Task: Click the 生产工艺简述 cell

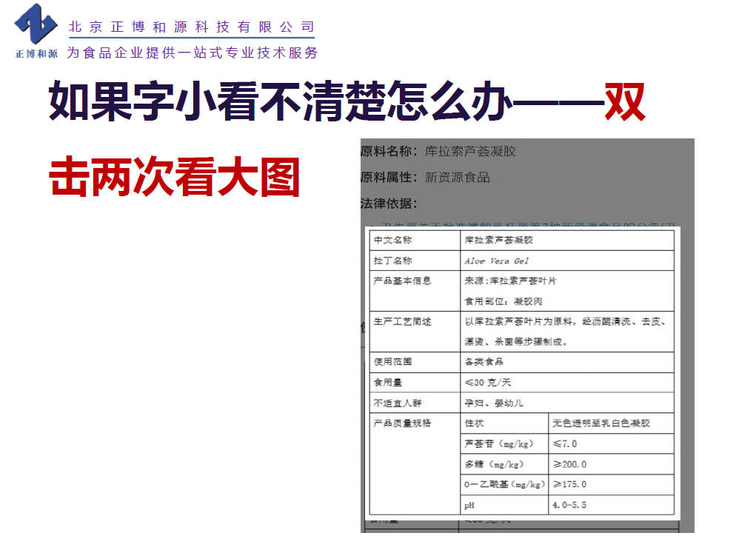Action: click(x=415, y=332)
